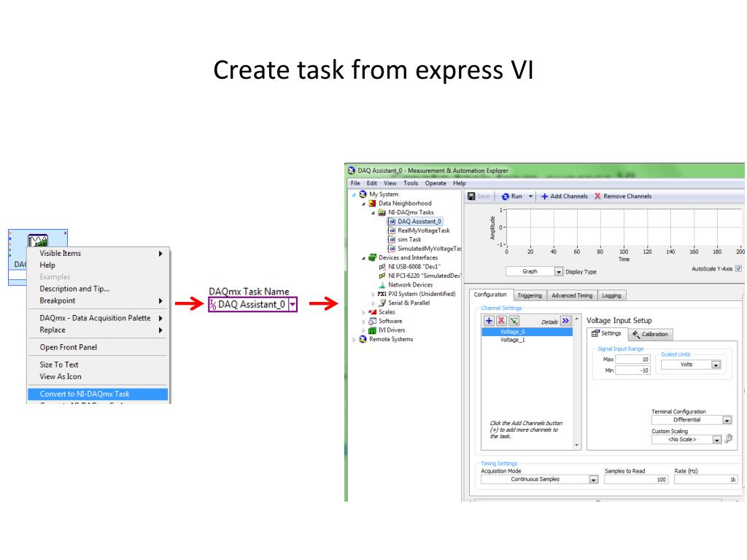Click Devices and Interfaces icon
The width and height of the screenshot is (747, 560).
pyautogui.click(x=373, y=257)
